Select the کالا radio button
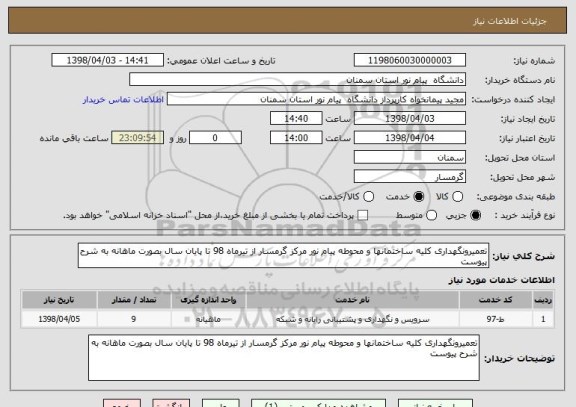 (457, 197)
